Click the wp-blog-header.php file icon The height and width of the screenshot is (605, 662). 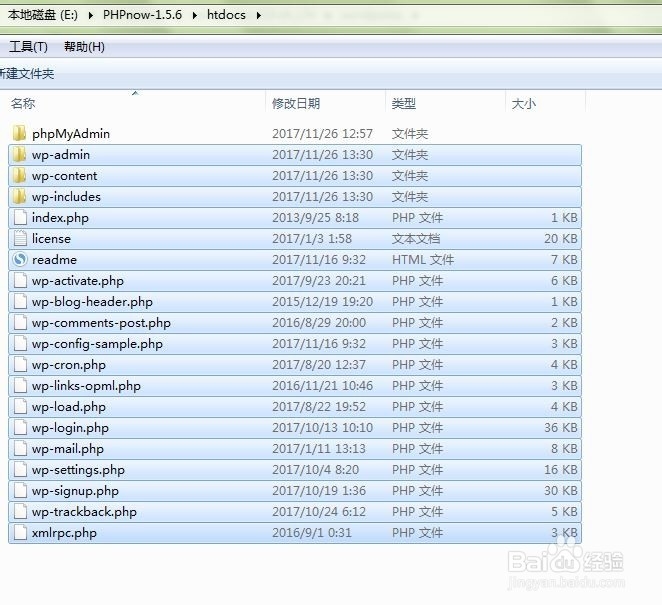(20, 302)
